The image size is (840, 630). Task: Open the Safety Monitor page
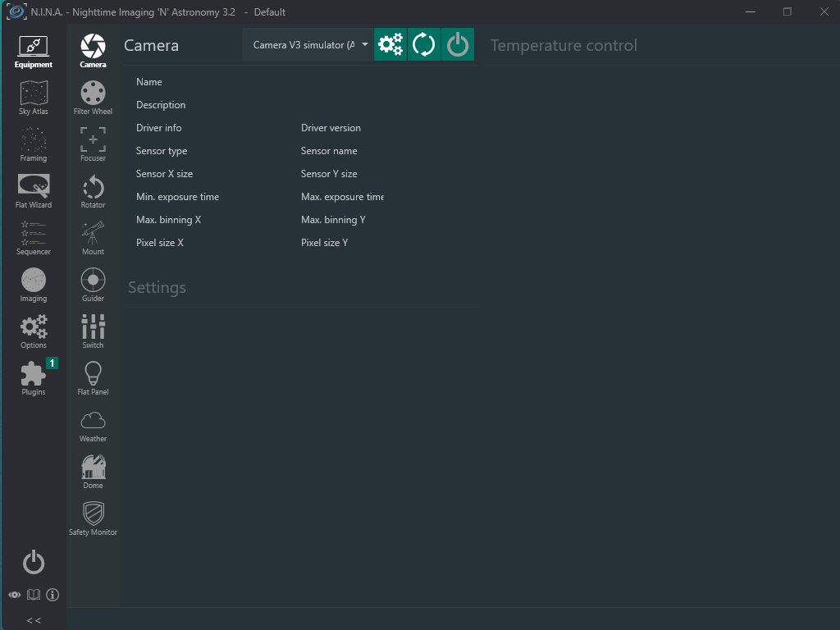click(93, 518)
